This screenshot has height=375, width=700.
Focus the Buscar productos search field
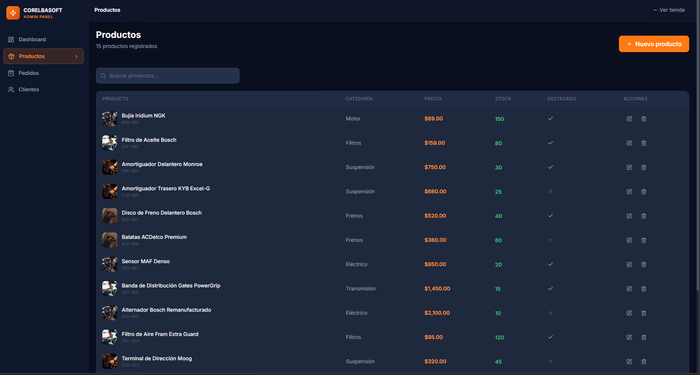(x=167, y=75)
